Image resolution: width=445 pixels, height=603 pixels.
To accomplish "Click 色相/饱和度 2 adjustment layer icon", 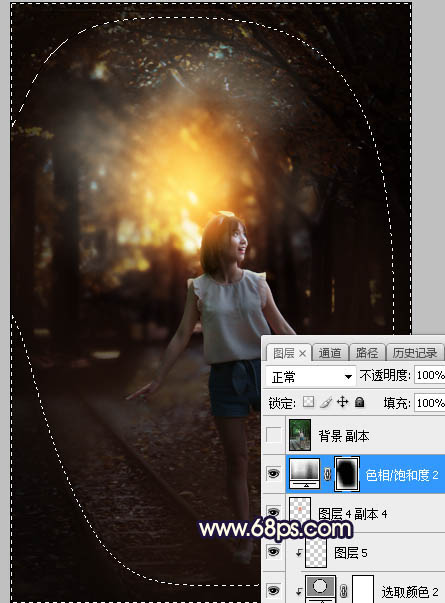I will coord(305,474).
